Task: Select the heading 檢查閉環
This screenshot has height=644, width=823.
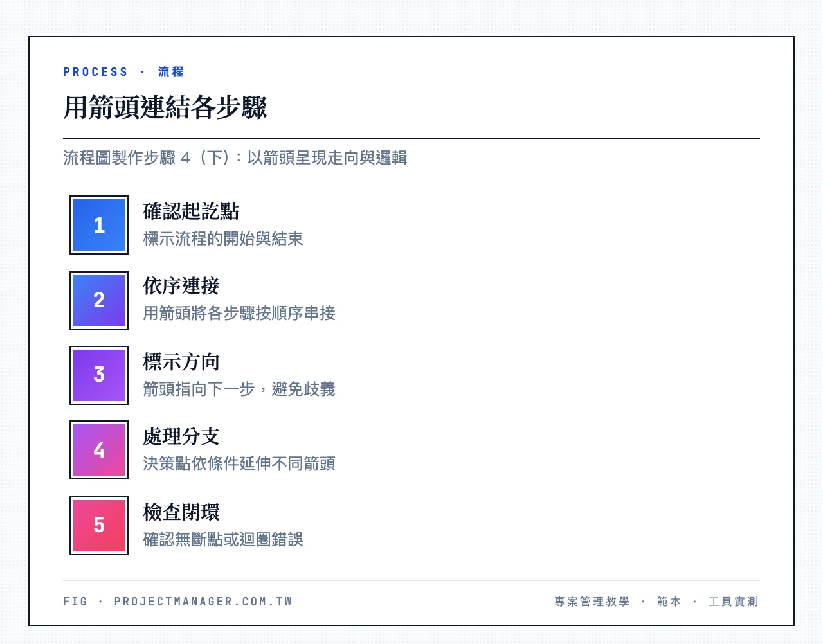Action: click(181, 512)
